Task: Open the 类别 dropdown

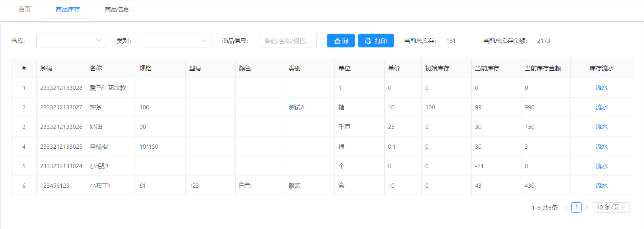Action: click(177, 41)
